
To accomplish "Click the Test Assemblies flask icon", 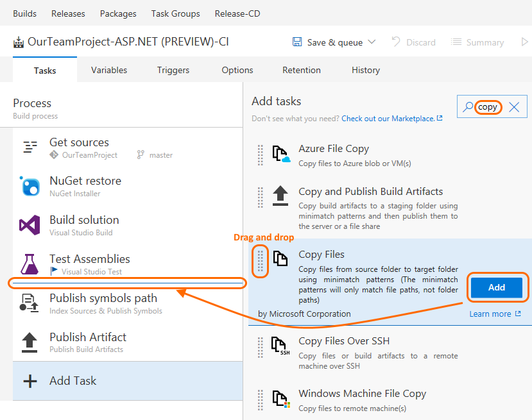I will coord(30,264).
